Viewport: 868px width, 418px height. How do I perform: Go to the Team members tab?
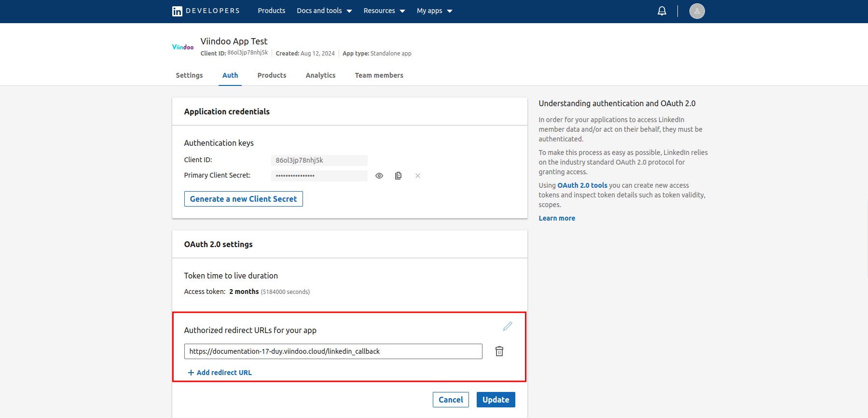coord(379,75)
